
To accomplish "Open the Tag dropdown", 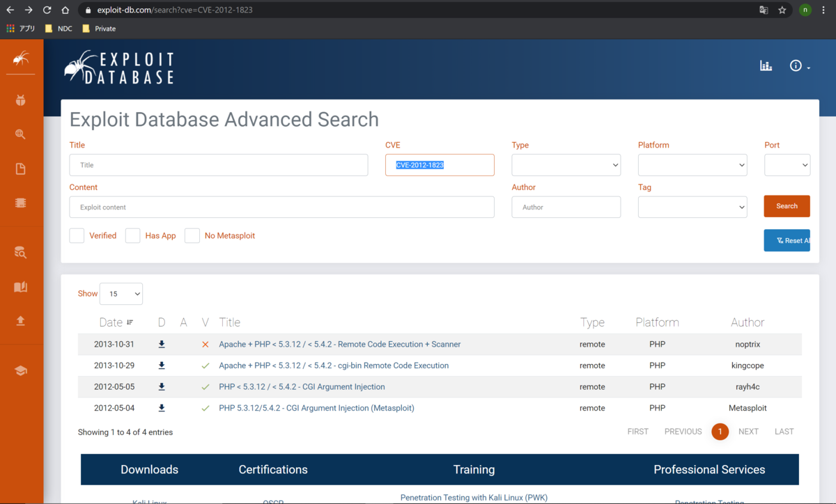I will point(692,207).
